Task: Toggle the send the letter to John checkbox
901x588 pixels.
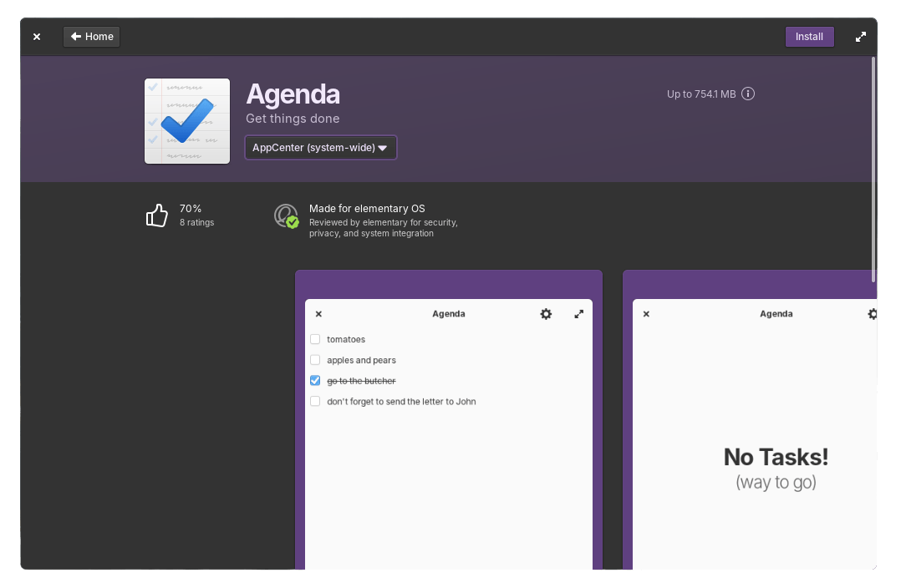Action: tap(315, 402)
